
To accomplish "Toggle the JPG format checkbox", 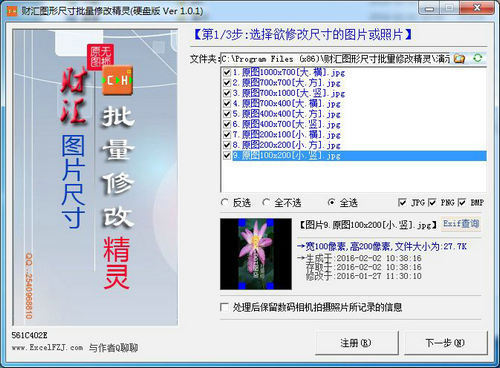I will 402,202.
